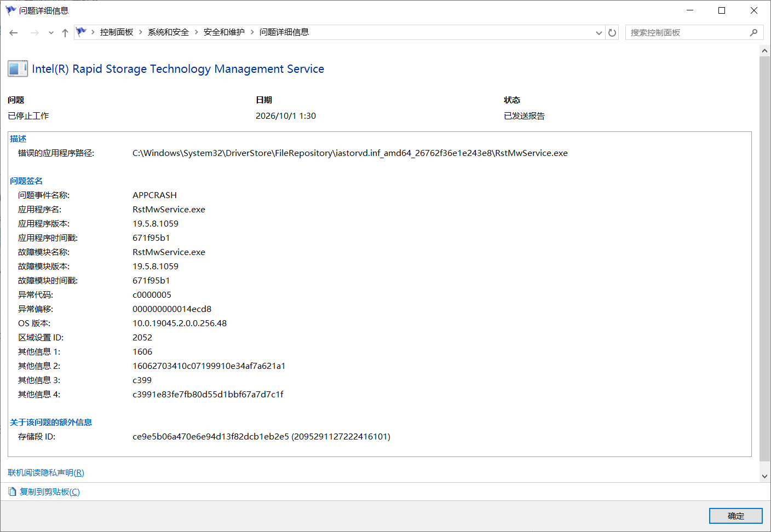Click the vertical scrollbar down arrow

click(x=764, y=476)
